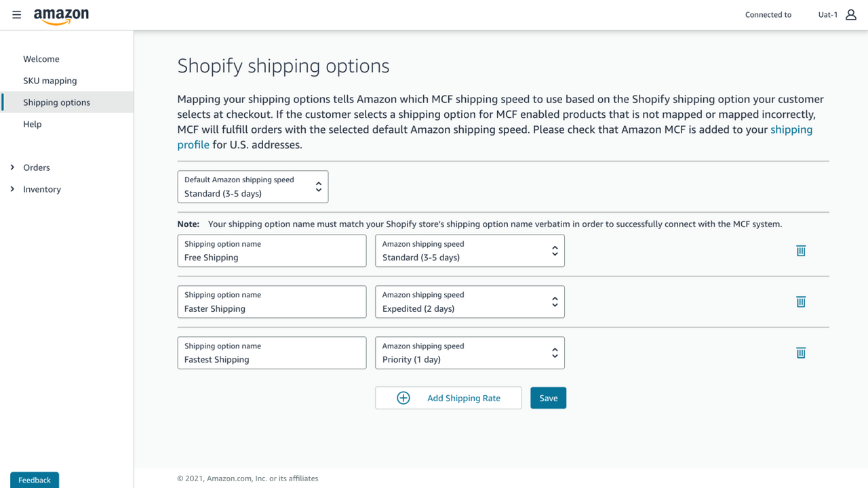Open the Feedback button
Viewport: 868px width, 488px height.
(35, 480)
